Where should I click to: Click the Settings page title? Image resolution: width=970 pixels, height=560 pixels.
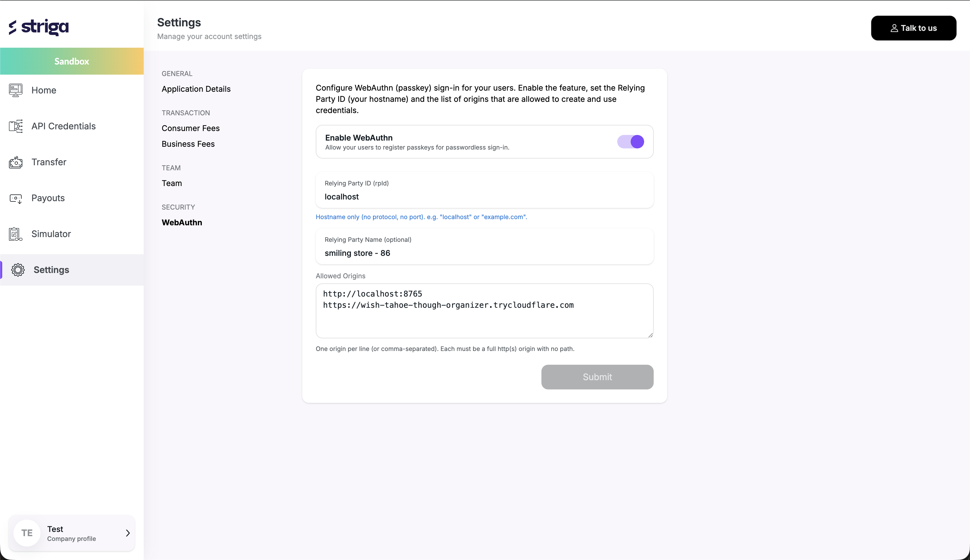point(179,22)
